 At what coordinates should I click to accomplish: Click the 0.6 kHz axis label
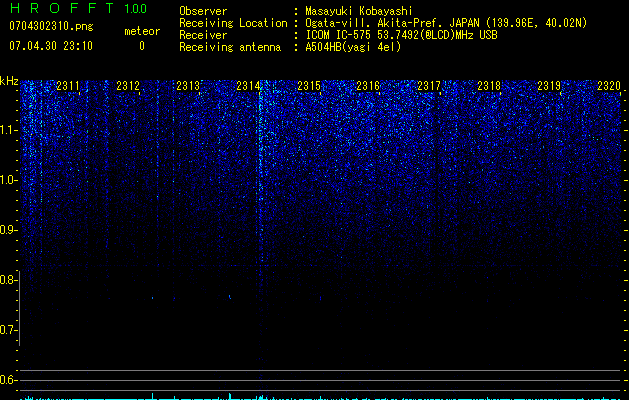point(7,380)
